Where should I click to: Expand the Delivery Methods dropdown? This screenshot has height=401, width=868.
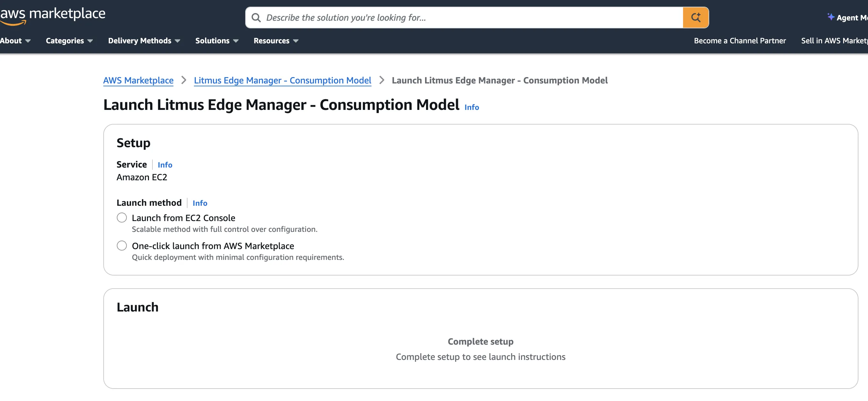pos(144,40)
